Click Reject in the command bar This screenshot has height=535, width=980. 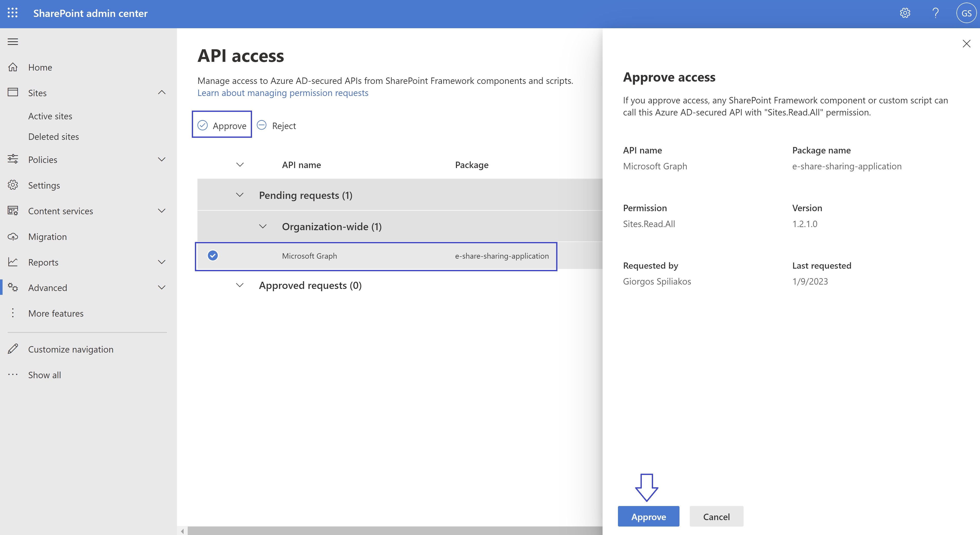277,125
